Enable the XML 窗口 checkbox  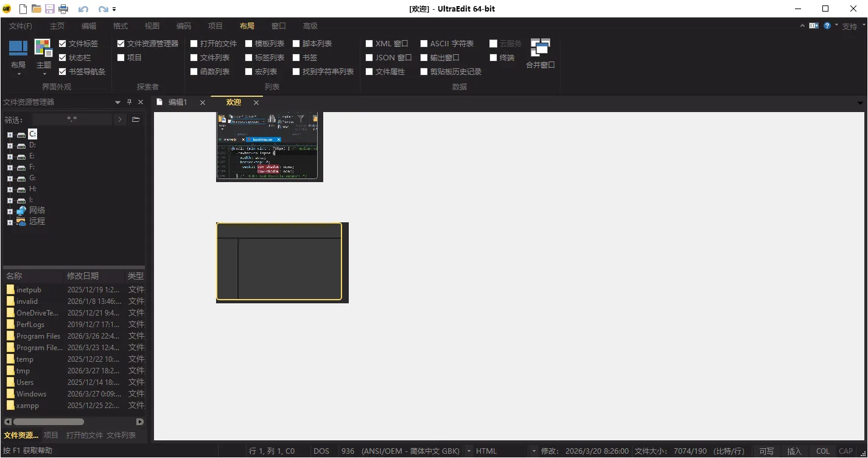[x=369, y=44]
